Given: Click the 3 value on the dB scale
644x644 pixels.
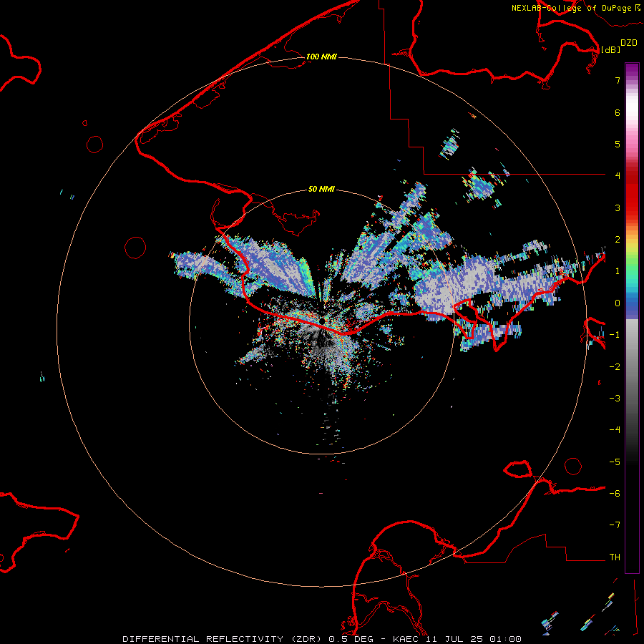Looking at the screenshot, I should [x=618, y=208].
